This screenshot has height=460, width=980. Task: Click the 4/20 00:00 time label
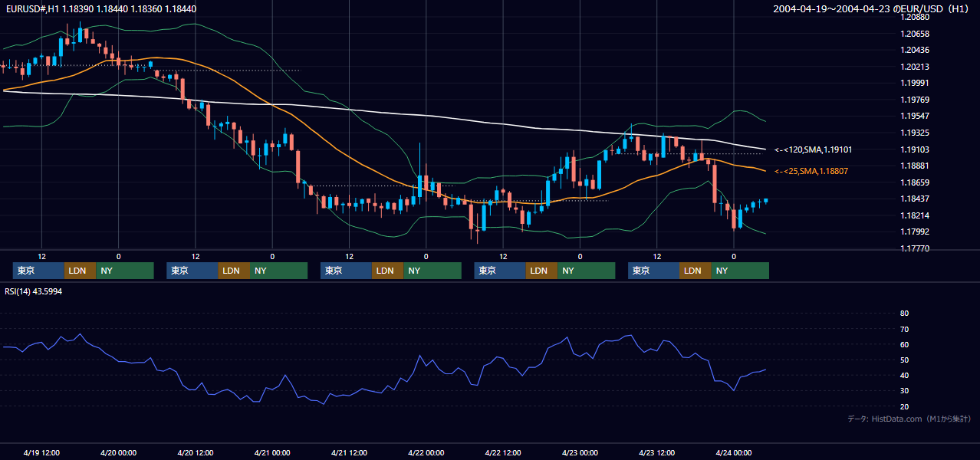118,453
